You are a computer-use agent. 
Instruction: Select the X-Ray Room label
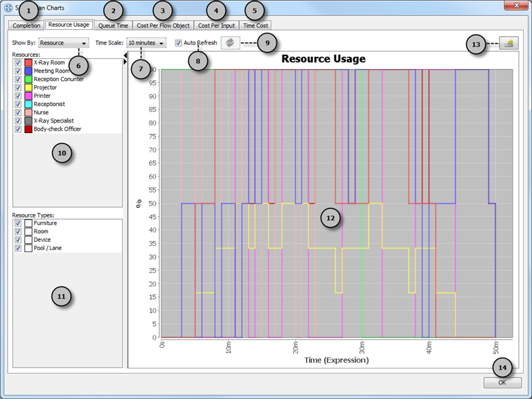click(49, 62)
